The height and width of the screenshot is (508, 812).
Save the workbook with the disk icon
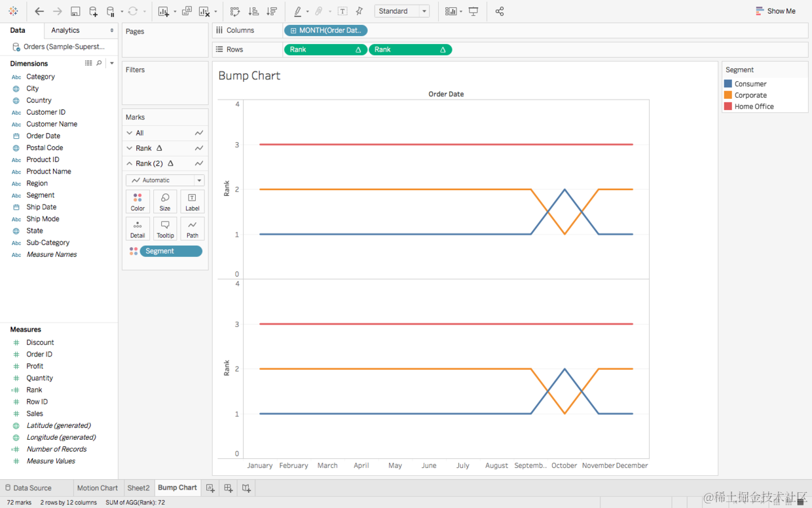click(x=75, y=11)
